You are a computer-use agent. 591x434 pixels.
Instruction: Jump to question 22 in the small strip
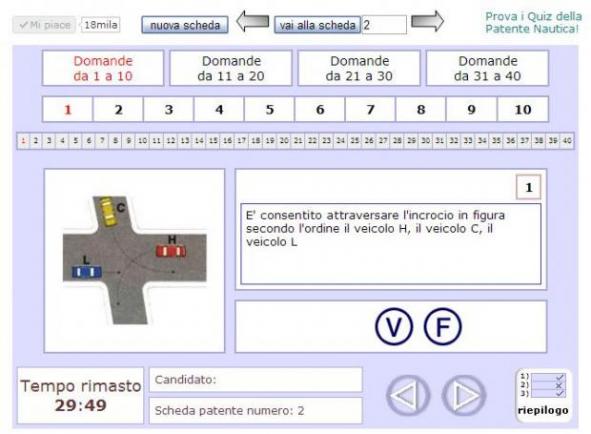(x=312, y=141)
